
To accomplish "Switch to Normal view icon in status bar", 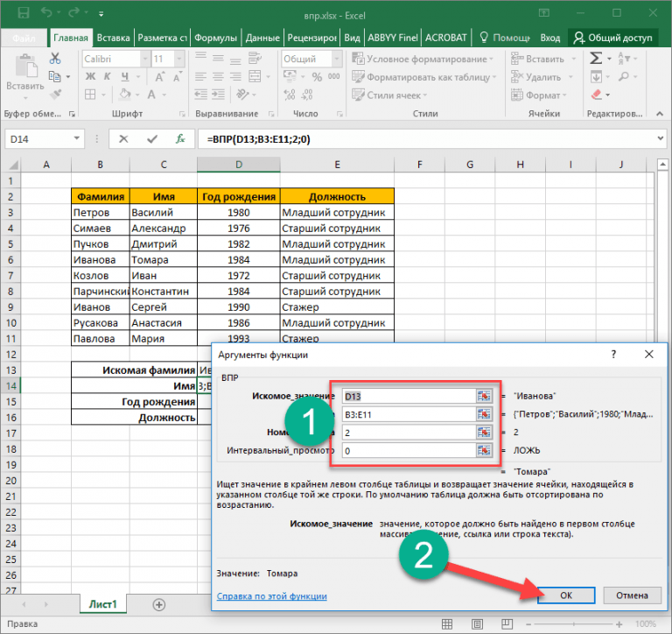I will (447, 624).
